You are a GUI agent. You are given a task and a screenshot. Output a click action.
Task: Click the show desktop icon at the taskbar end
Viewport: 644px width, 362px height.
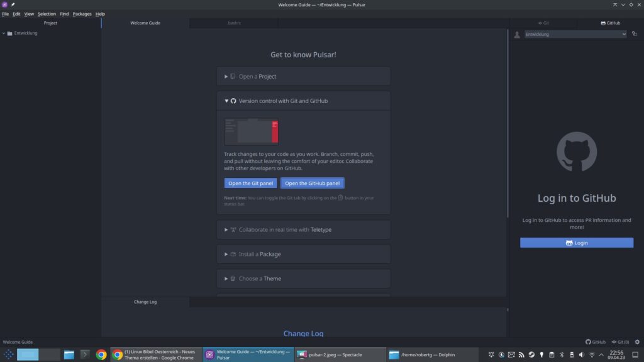(635, 354)
